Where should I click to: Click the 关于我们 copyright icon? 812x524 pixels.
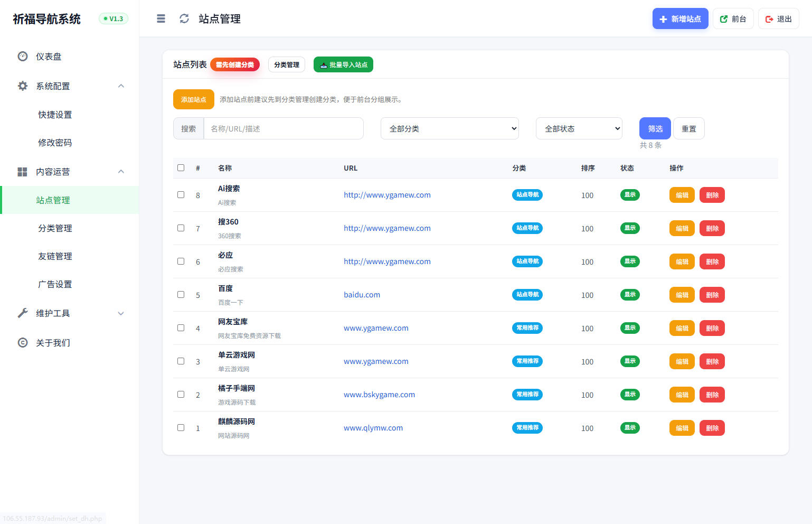23,343
